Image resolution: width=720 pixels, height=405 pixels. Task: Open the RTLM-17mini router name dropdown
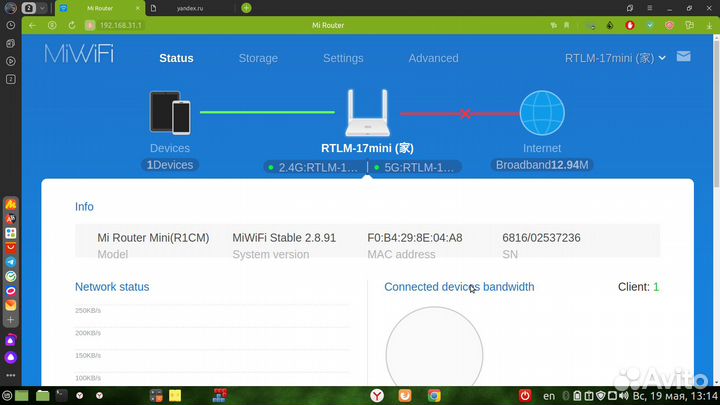(x=615, y=58)
